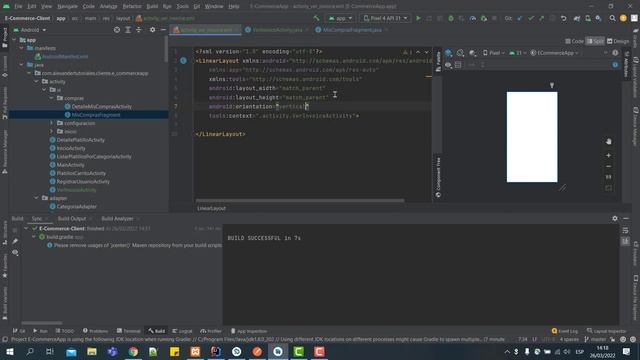Click the design surface layers icon
Viewport: 640px width, 360px height.
(x=449, y=53)
